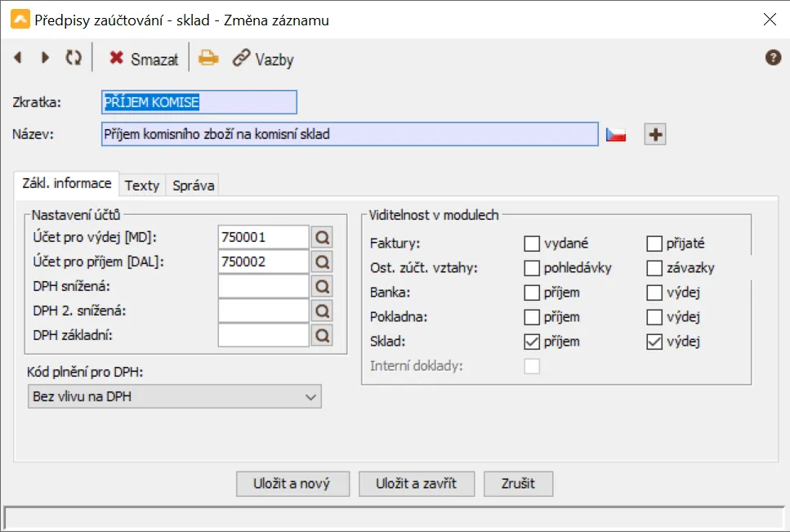
Task: Add translation with plus button
Action: pos(655,135)
